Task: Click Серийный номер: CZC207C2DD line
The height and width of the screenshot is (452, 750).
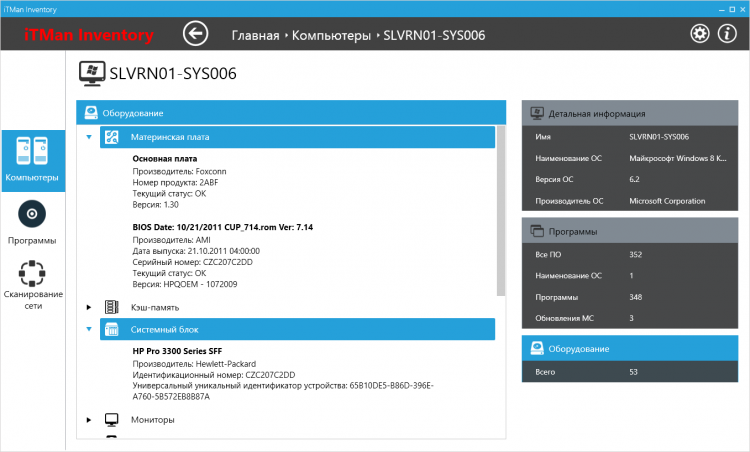Action: pos(192,262)
